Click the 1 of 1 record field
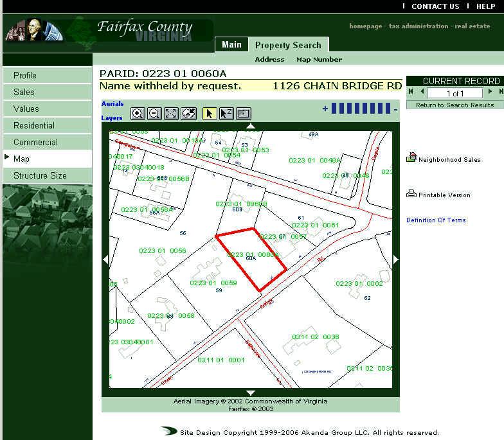 [x=455, y=93]
